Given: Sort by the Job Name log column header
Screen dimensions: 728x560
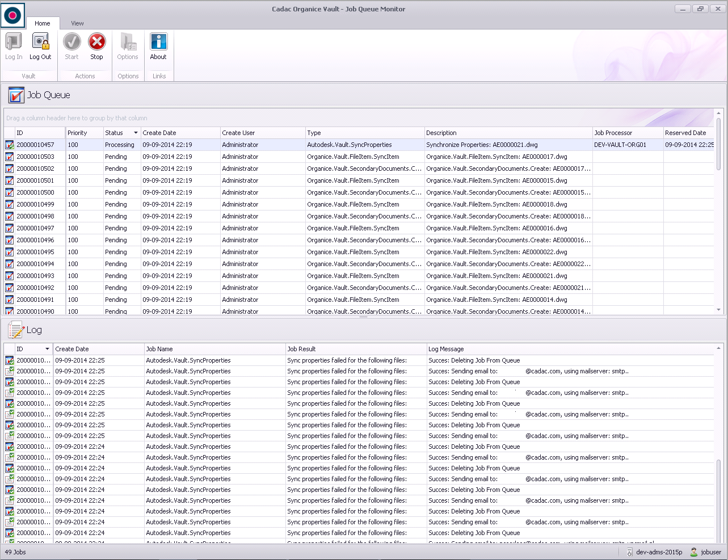Looking at the screenshot, I should click(x=214, y=349).
